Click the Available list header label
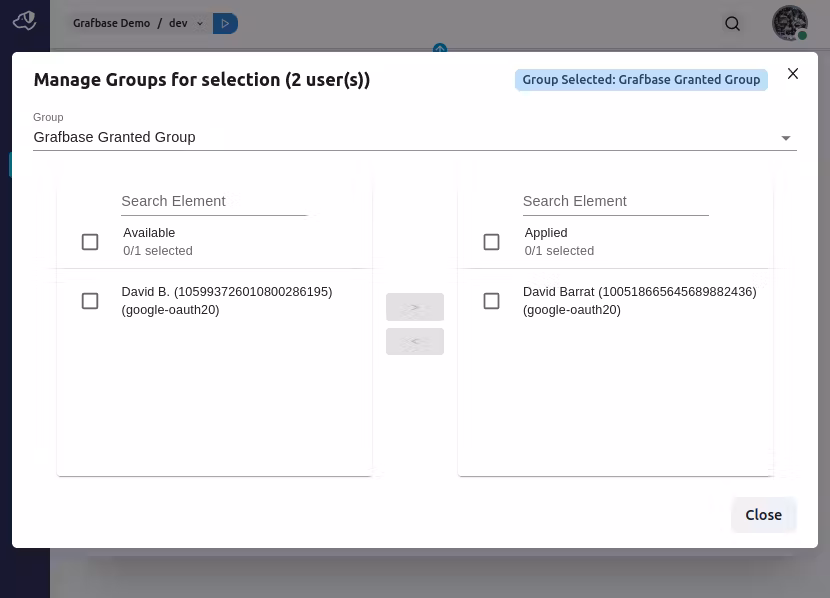This screenshot has width=830, height=598. tap(149, 233)
